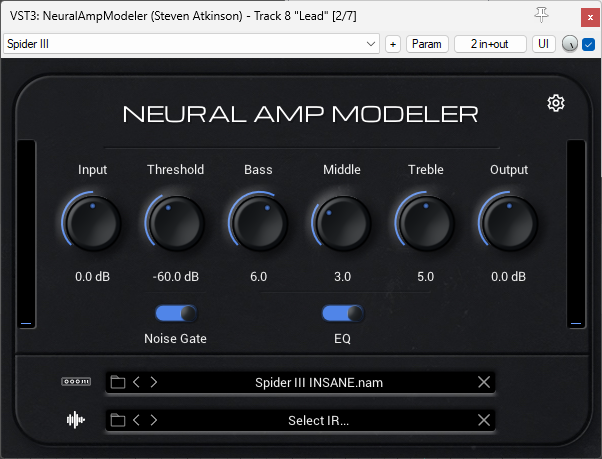602x459 pixels.
Task: Click the Bass knob
Action: pyautogui.click(x=259, y=223)
